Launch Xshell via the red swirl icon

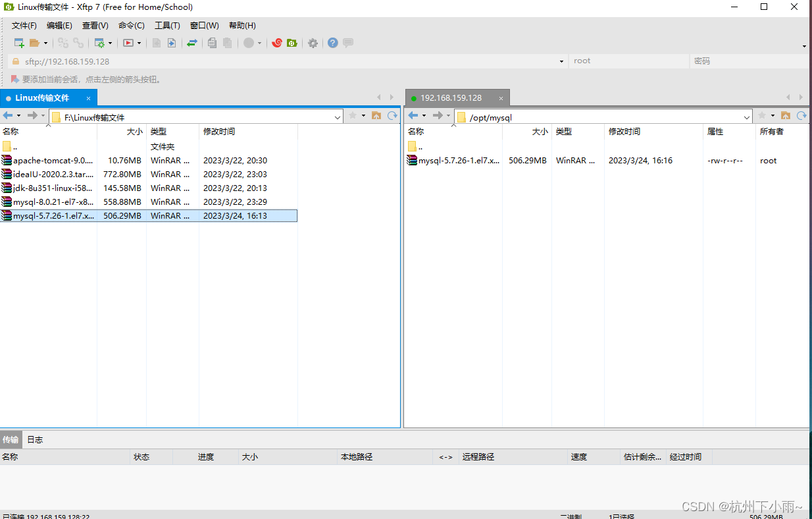pyautogui.click(x=277, y=43)
